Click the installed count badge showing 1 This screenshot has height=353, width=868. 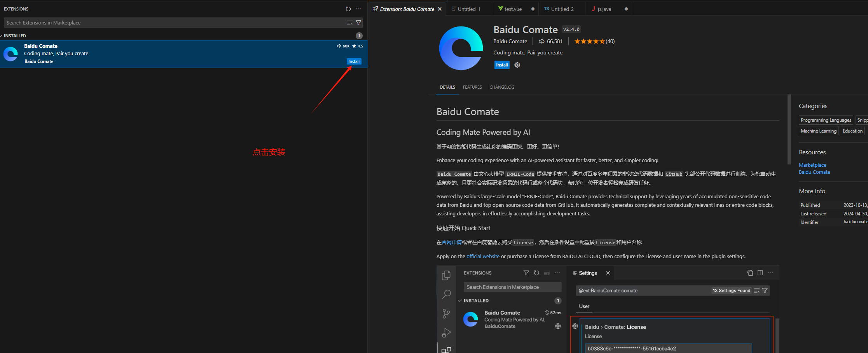(359, 36)
